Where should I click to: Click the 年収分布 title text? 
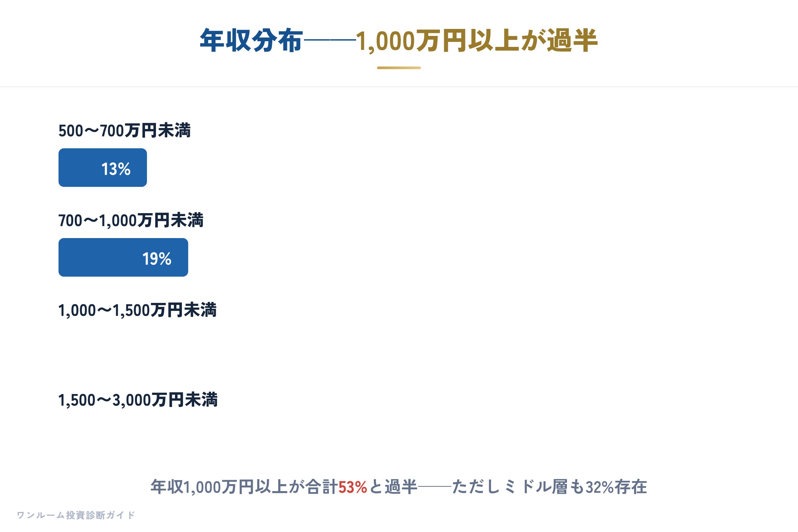(251, 41)
